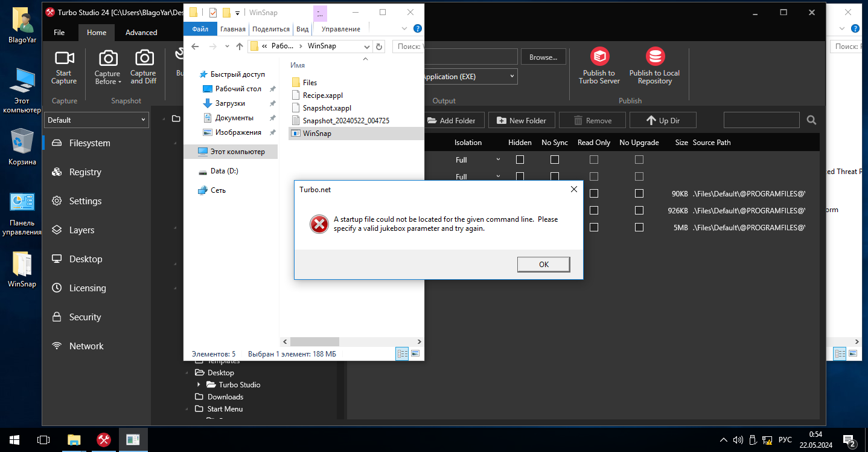868x452 pixels.
Task: Select the WinSnap folder on the desktop
Action: tap(22, 269)
